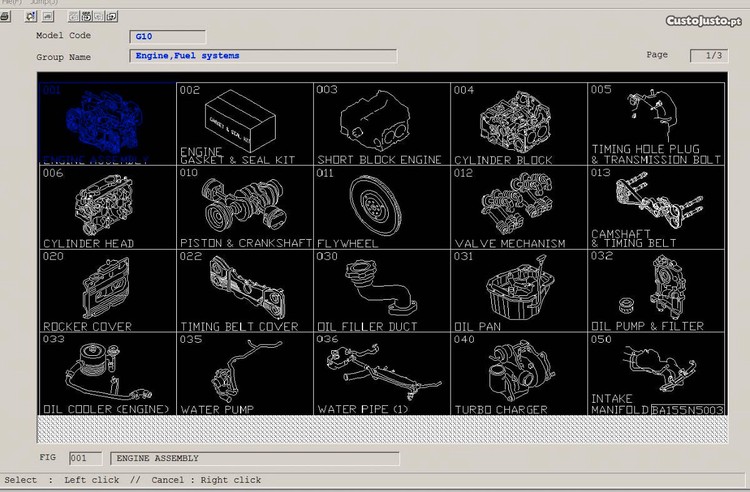
Task: Select the Oil Cooler (Engine) diagram
Action: (107, 373)
